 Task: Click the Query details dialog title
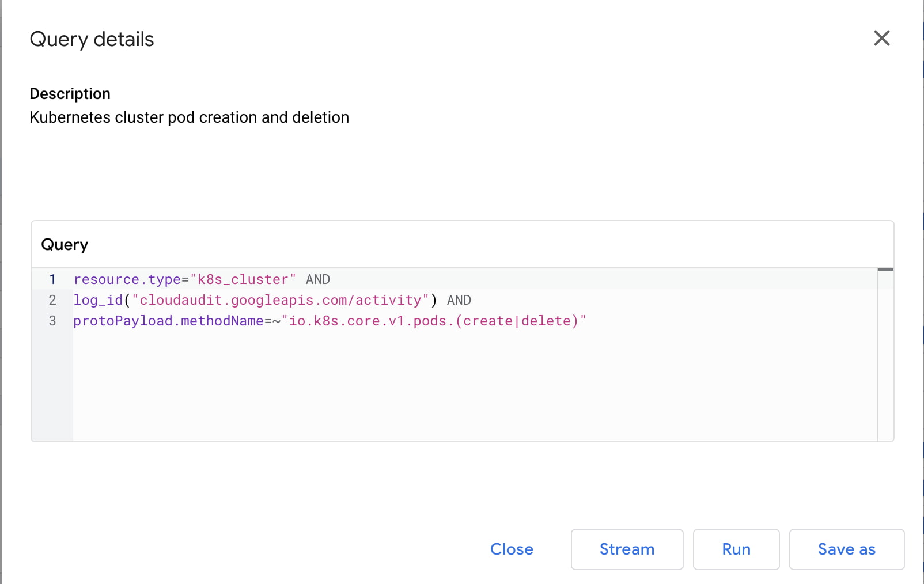(92, 39)
